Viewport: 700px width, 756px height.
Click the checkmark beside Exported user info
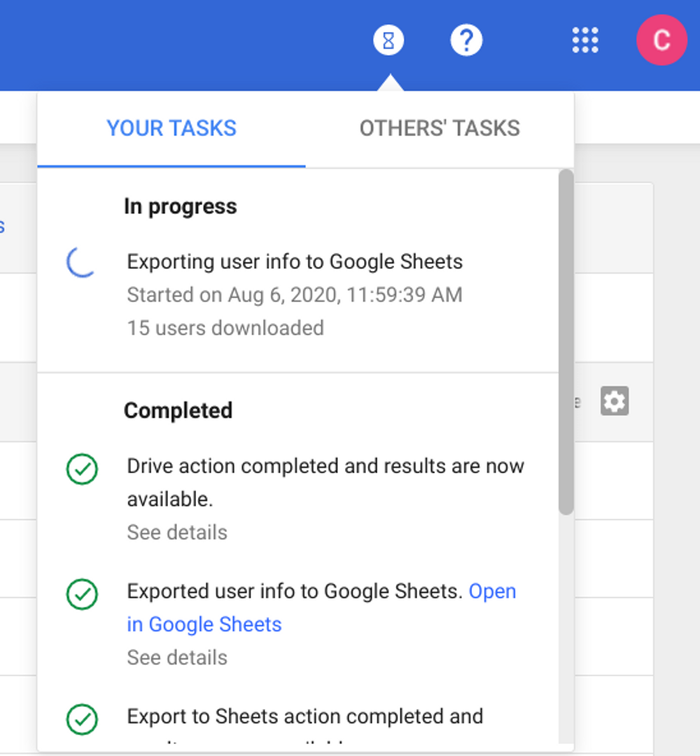(x=82, y=594)
